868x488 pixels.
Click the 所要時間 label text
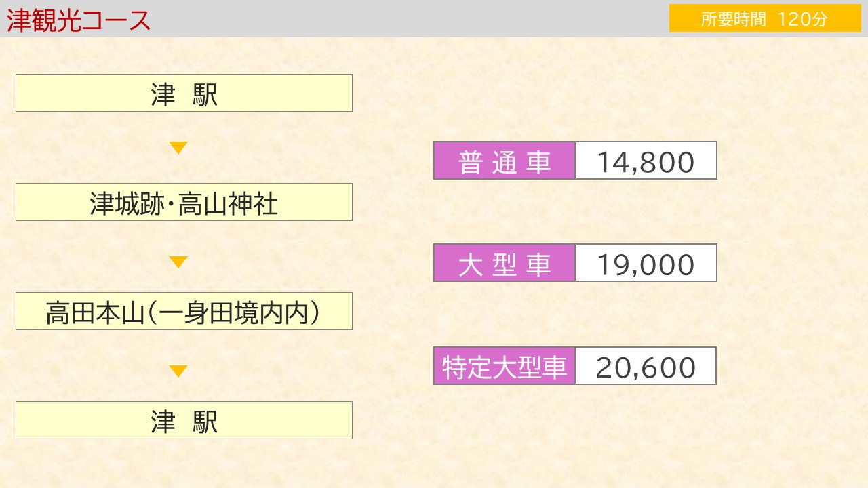pos(734,19)
